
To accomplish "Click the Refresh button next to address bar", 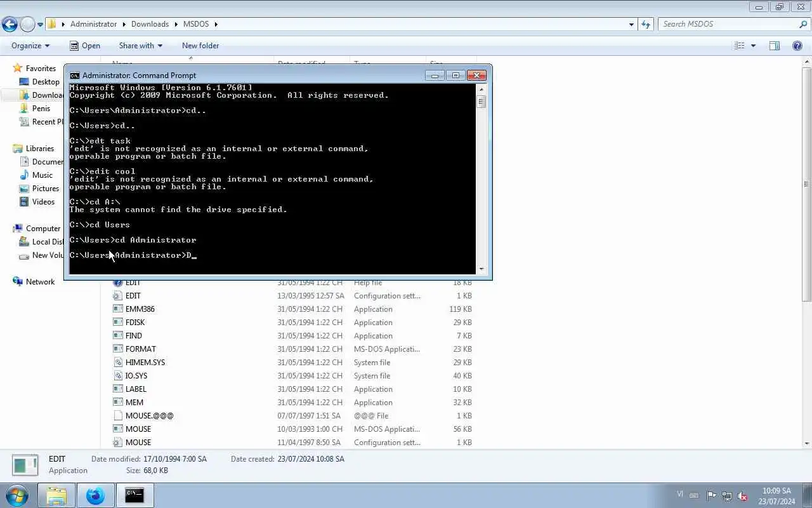I will coord(646,24).
